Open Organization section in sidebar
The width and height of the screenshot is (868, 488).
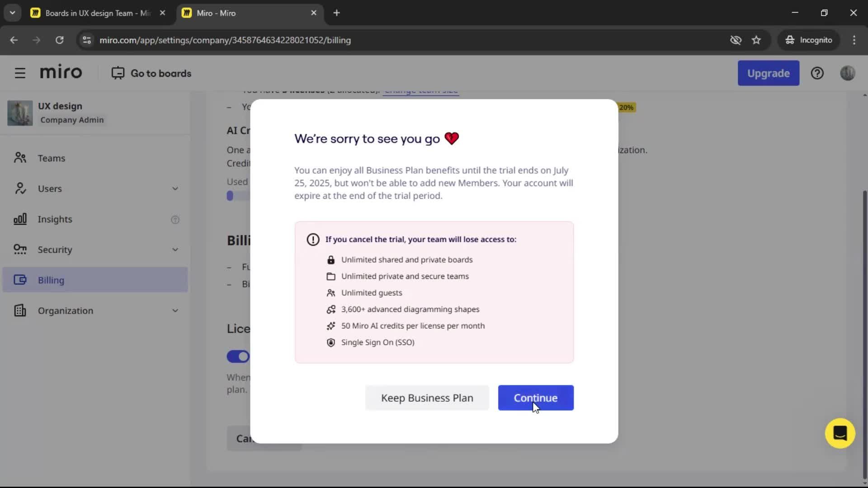[95, 310]
